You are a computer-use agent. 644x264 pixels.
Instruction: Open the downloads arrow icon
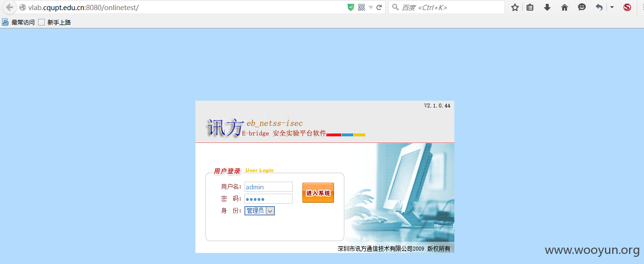(547, 7)
